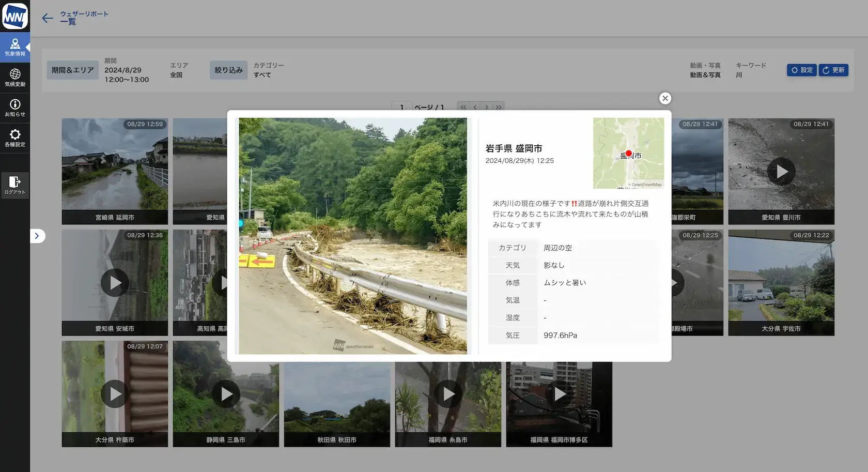Go to the last page arrow
This screenshot has width=868, height=472.
[x=498, y=108]
